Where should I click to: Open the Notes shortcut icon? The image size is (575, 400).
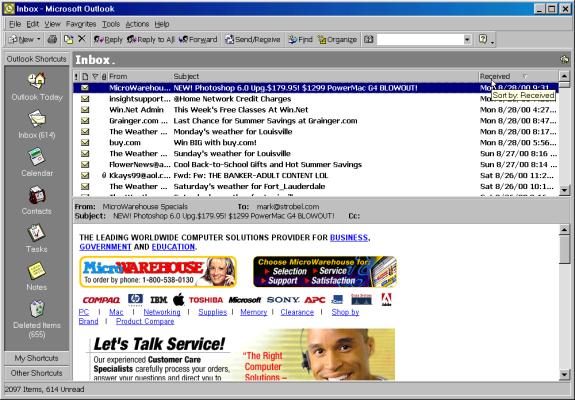tap(37, 271)
